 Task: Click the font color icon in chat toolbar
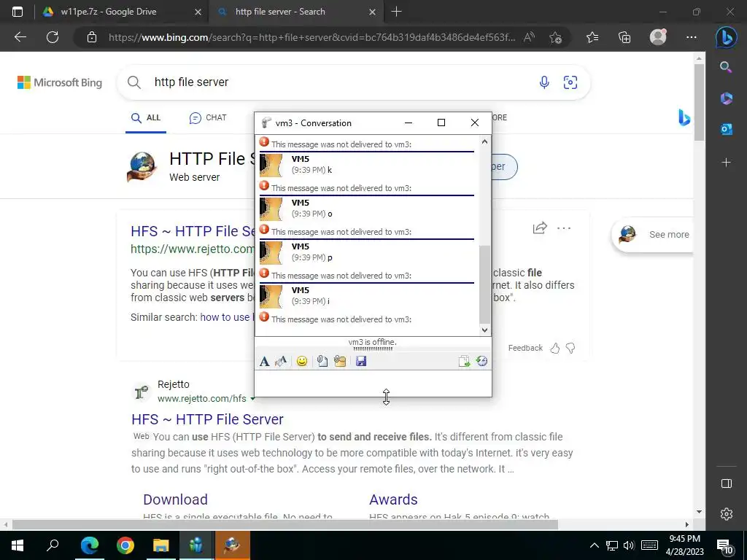click(x=281, y=362)
